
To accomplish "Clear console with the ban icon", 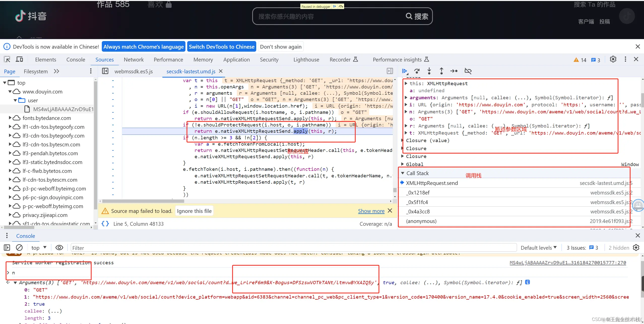I will [19, 248].
